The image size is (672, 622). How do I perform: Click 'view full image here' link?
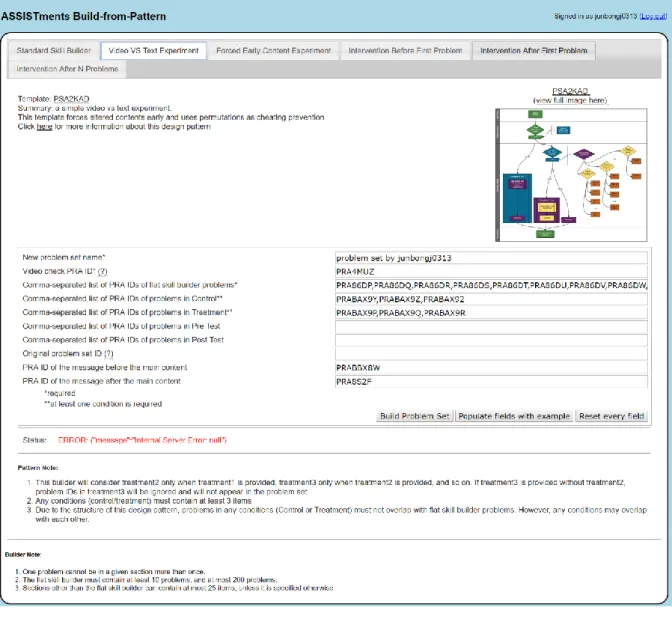pyautogui.click(x=570, y=100)
